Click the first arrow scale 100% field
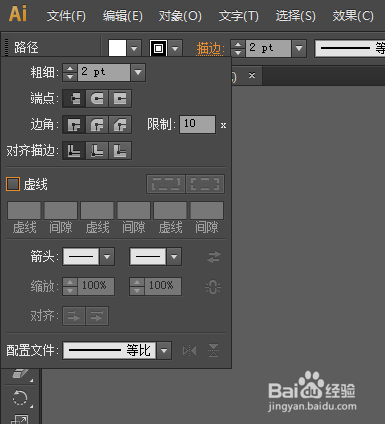385x424 pixels. point(96,286)
